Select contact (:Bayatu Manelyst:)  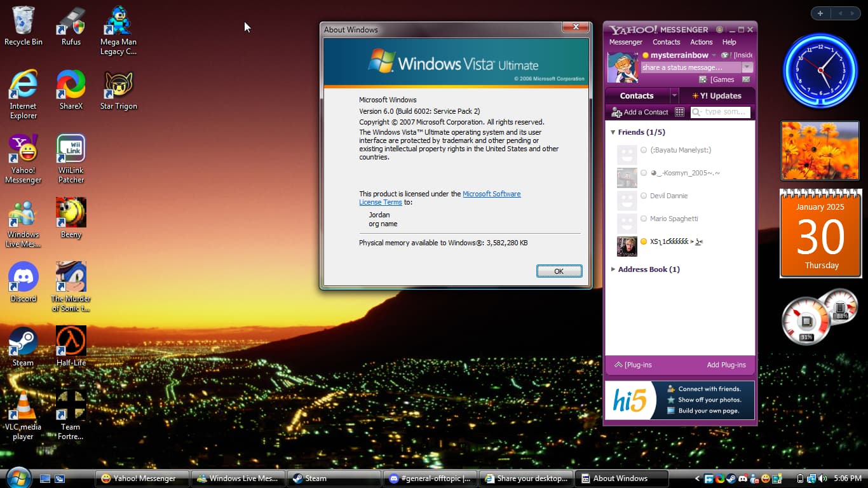point(680,151)
